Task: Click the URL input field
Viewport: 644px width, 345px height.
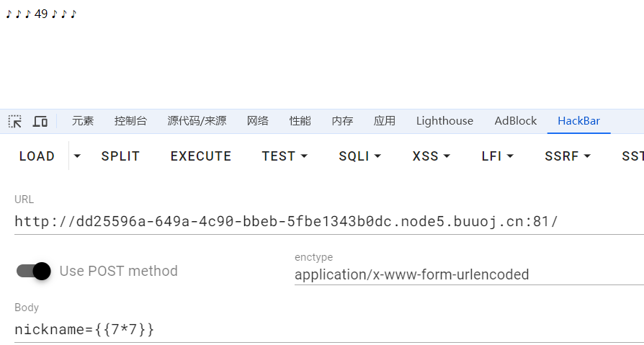Action: tap(324, 221)
